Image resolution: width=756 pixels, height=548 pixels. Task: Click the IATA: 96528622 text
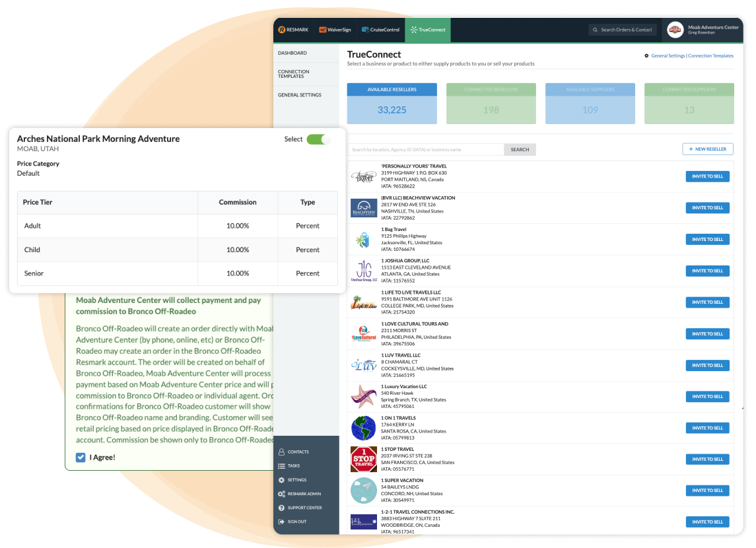click(x=397, y=186)
